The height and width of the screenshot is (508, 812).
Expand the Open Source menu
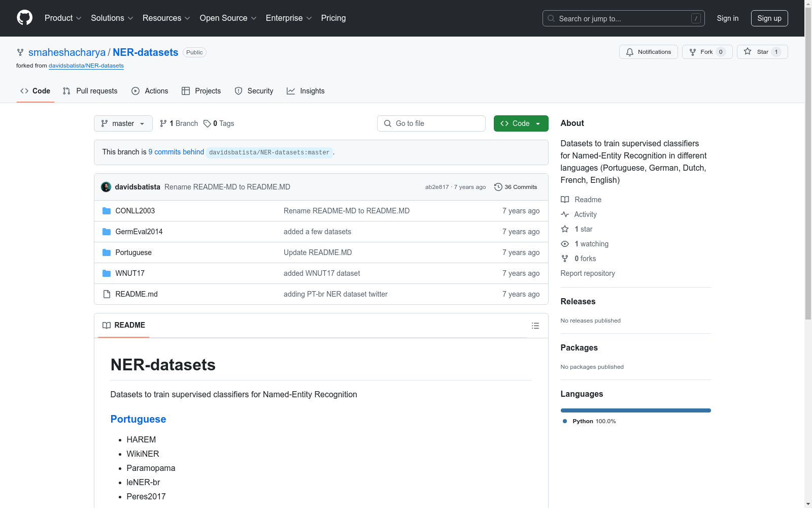(228, 18)
